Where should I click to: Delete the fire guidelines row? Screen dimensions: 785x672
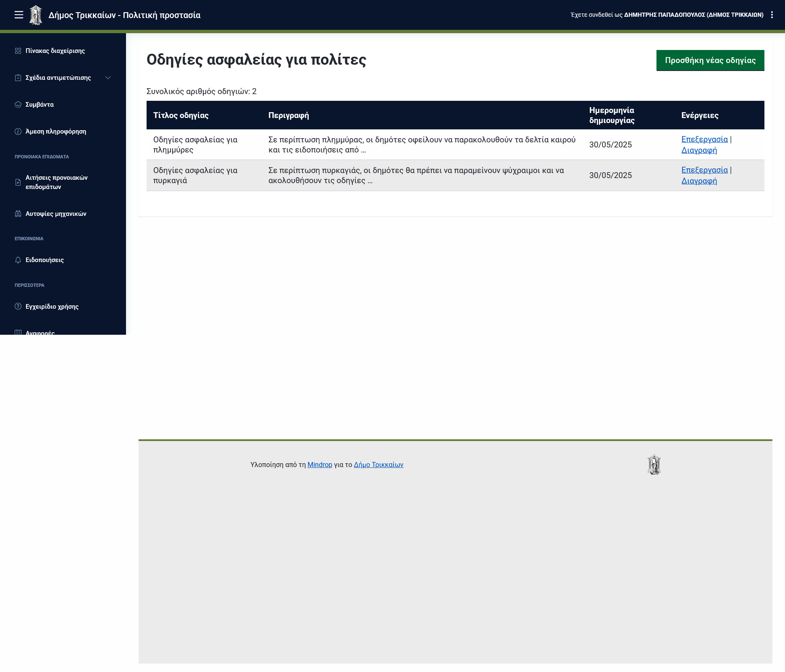pos(699,181)
